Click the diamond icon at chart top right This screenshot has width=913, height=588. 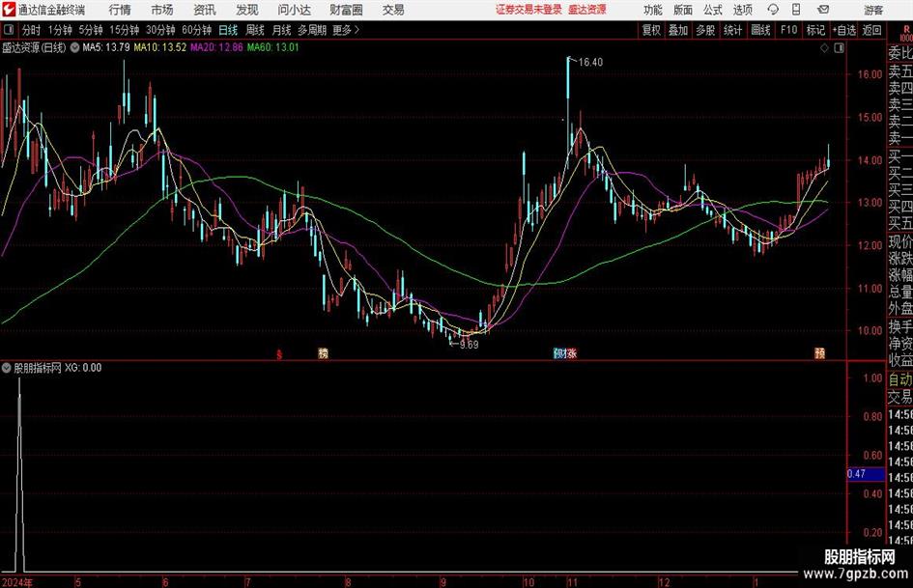824,48
